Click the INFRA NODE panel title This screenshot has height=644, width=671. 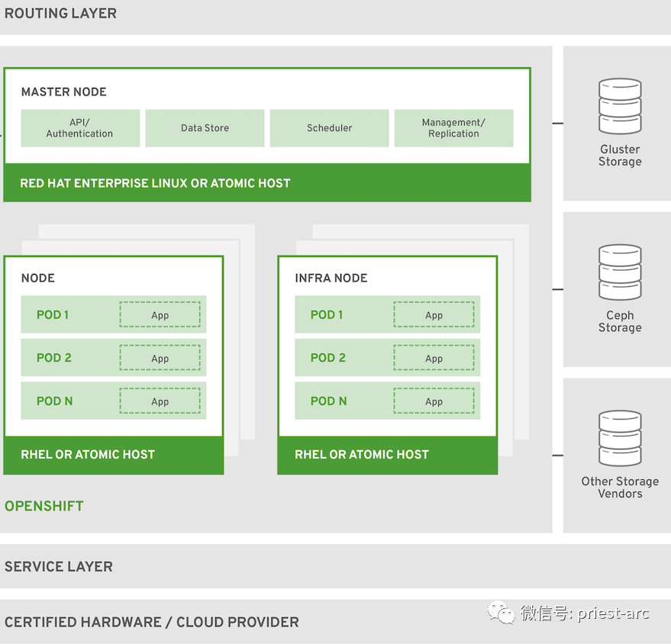click(331, 278)
